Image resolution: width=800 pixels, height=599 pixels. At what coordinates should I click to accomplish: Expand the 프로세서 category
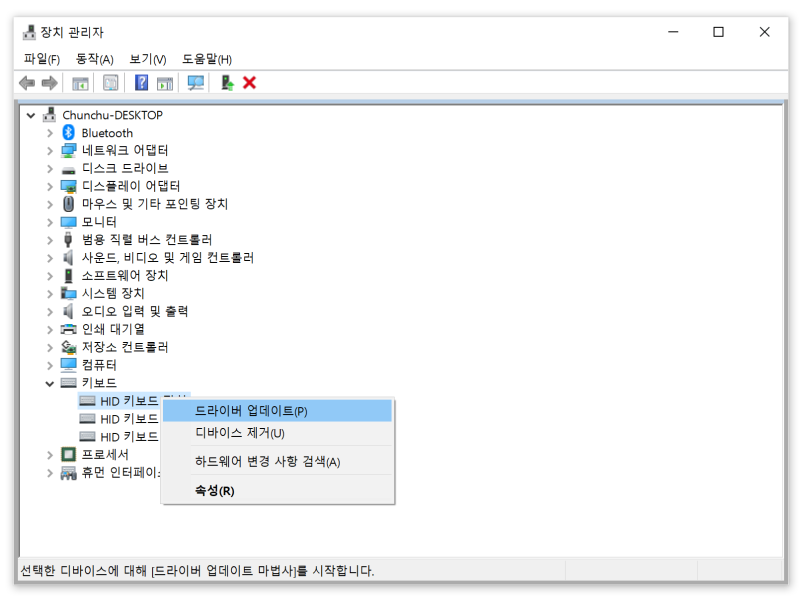click(x=49, y=455)
